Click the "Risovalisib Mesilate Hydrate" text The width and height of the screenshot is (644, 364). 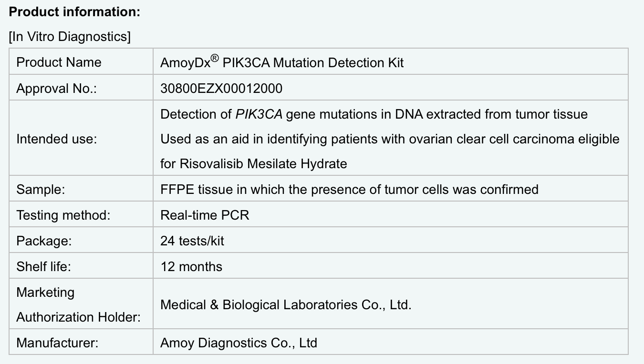tap(263, 164)
